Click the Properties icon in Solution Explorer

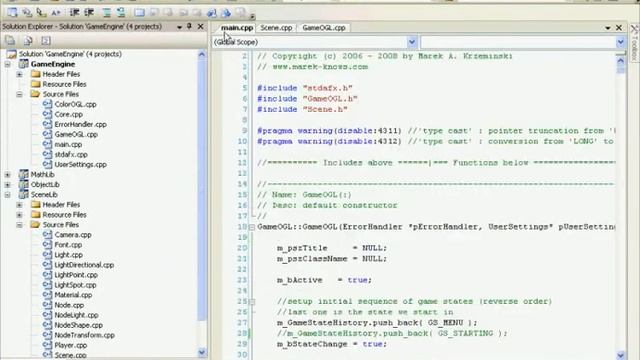[x=10, y=40]
